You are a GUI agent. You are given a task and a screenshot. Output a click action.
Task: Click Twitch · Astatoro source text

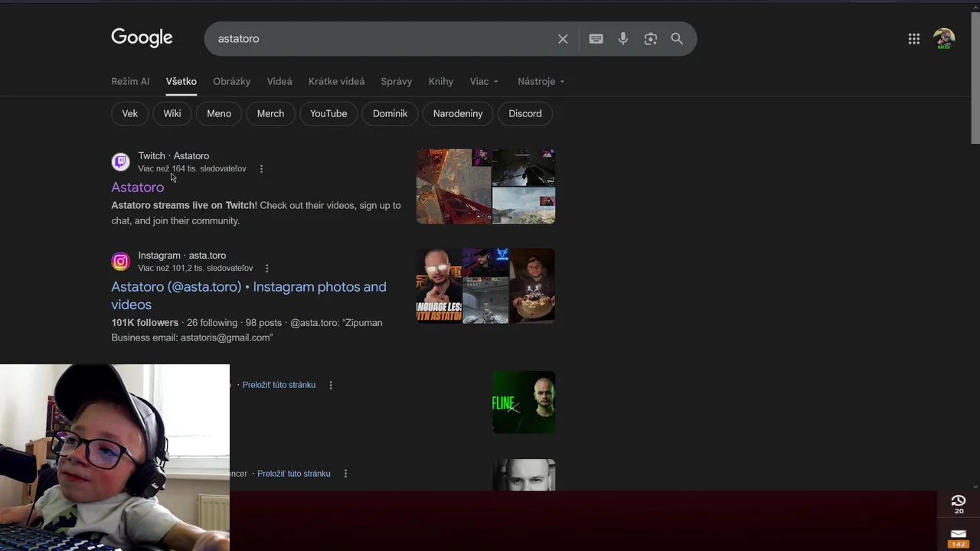(x=174, y=156)
